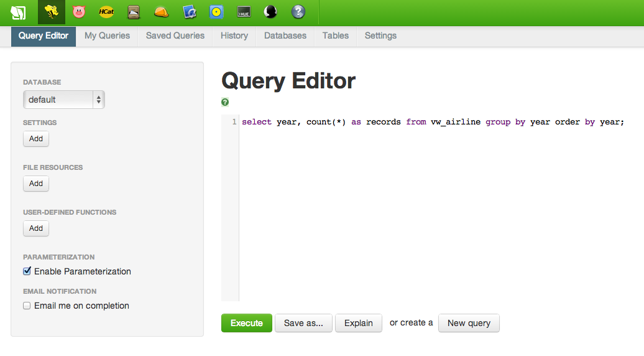The height and width of the screenshot is (356, 644).
Task: Open the Job Browser hard hat icon
Action: [x=161, y=12]
